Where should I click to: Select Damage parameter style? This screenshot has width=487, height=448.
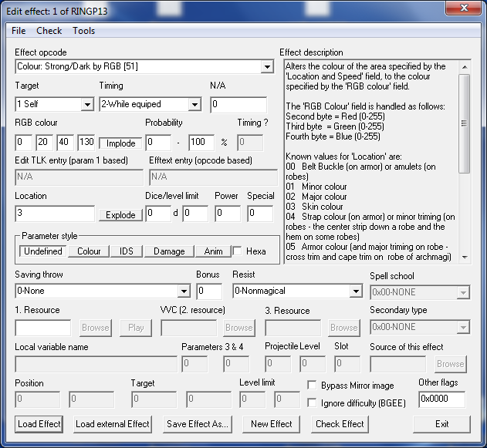[169, 251]
